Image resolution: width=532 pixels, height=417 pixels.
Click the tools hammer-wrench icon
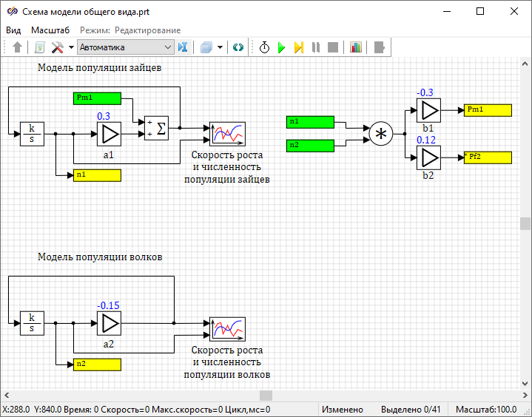(58, 47)
